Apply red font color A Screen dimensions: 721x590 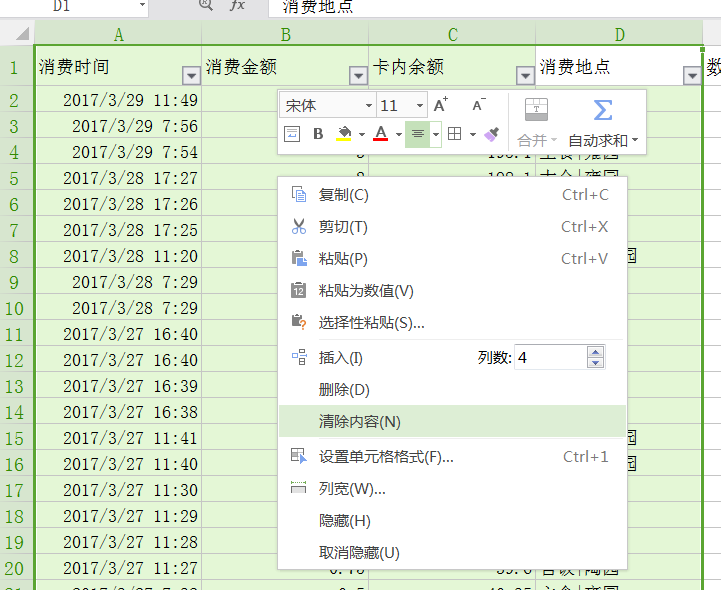click(x=381, y=134)
